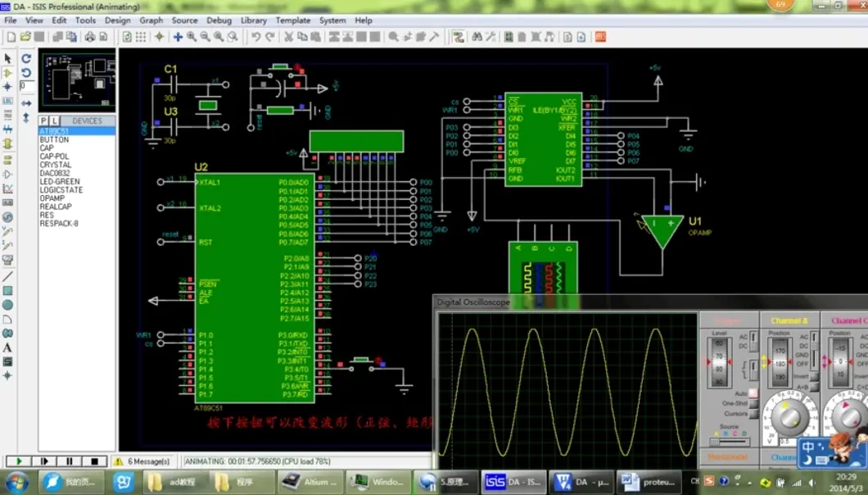Select the 2D text 'A' tool

(x=7, y=348)
